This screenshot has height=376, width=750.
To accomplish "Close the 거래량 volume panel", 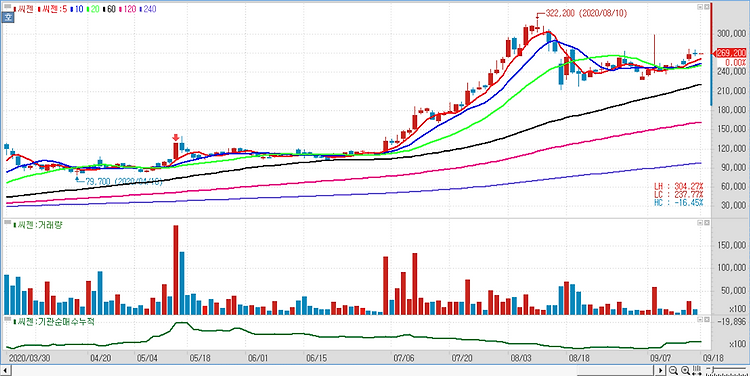I will [x=706, y=222].
